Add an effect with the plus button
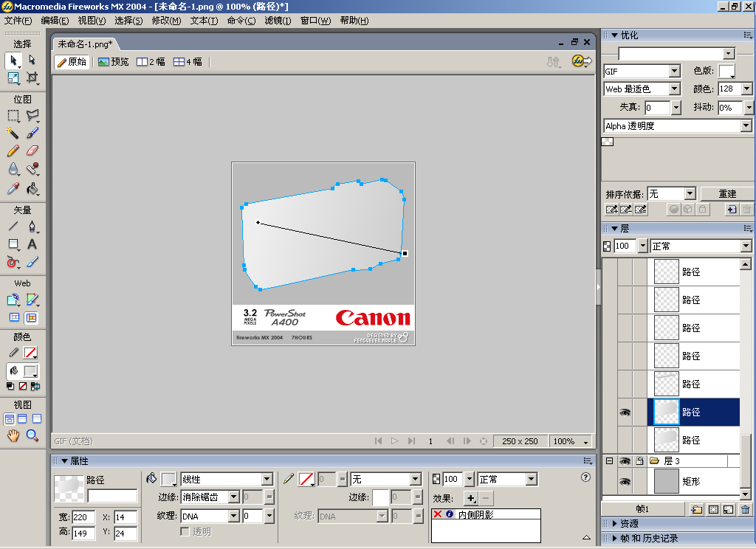This screenshot has height=549, width=756. click(x=470, y=498)
